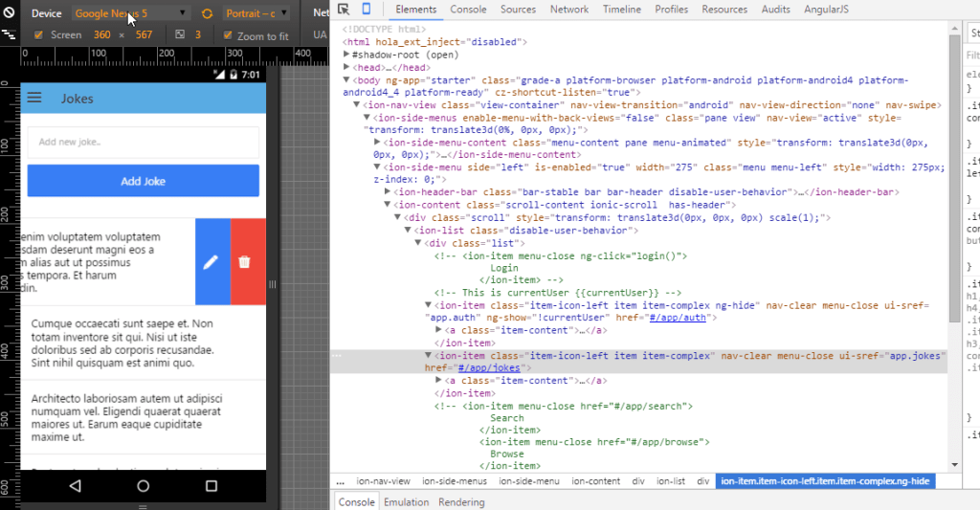Toggle the Zoom to fit checkbox
Viewport: 980px width, 510px height.
pos(228,35)
